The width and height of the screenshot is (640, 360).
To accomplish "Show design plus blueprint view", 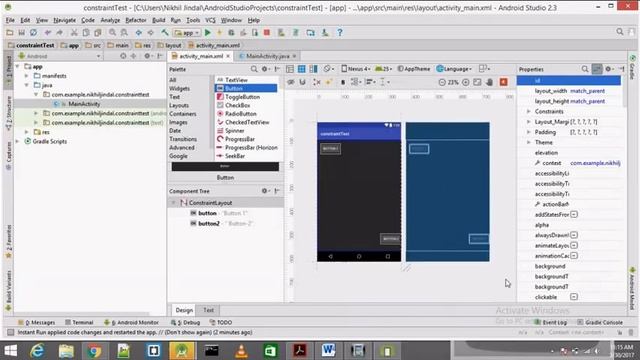I will tap(313, 69).
